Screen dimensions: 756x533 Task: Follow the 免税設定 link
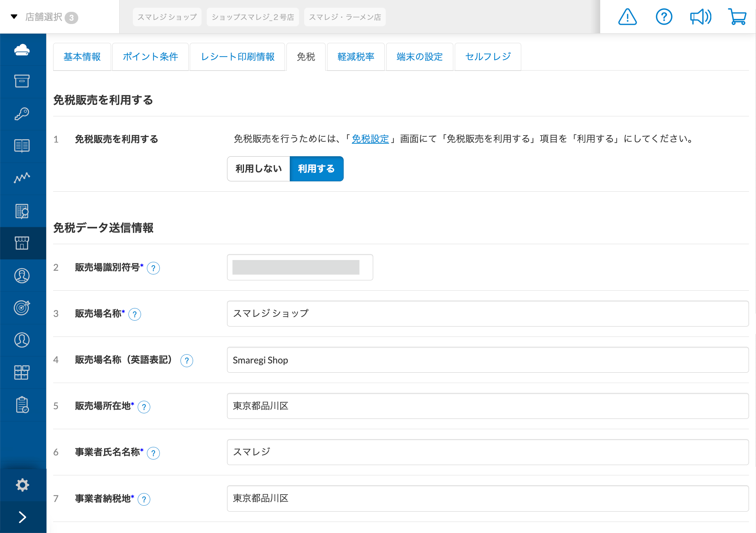370,139
